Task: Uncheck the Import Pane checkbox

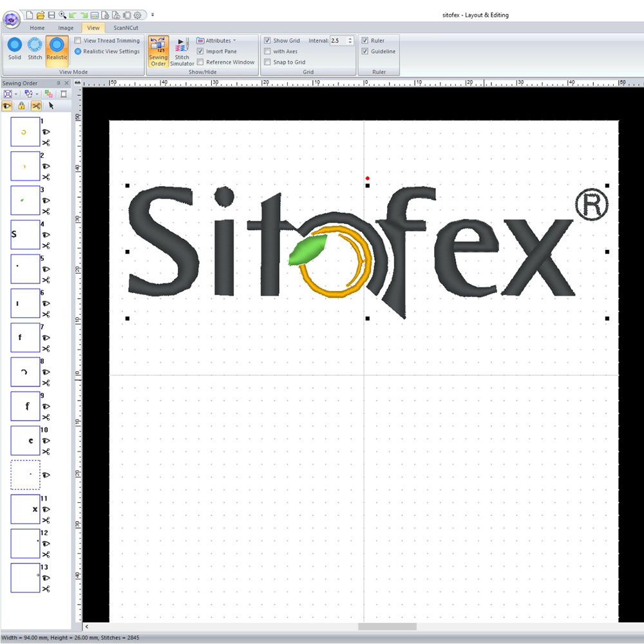Action: tap(200, 52)
